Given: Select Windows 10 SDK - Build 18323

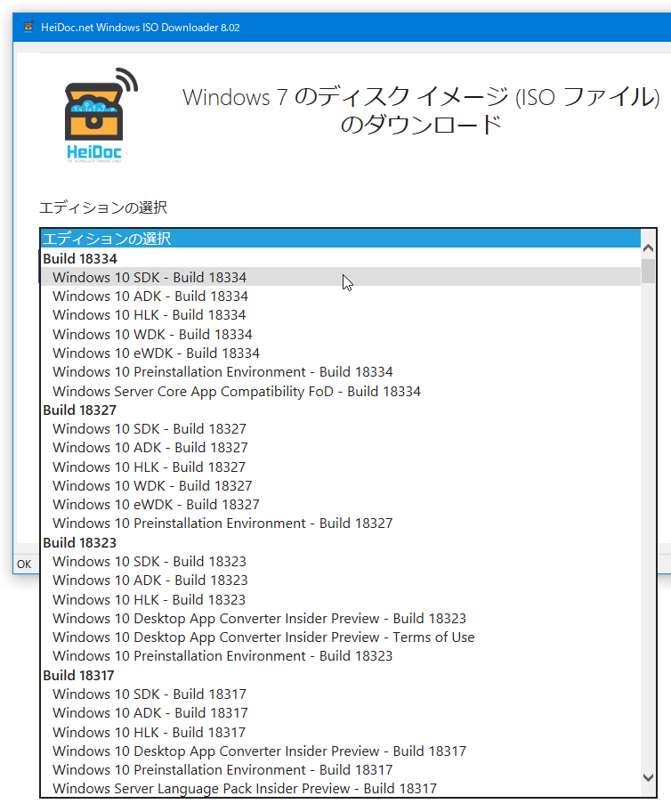Looking at the screenshot, I should (x=341, y=561).
